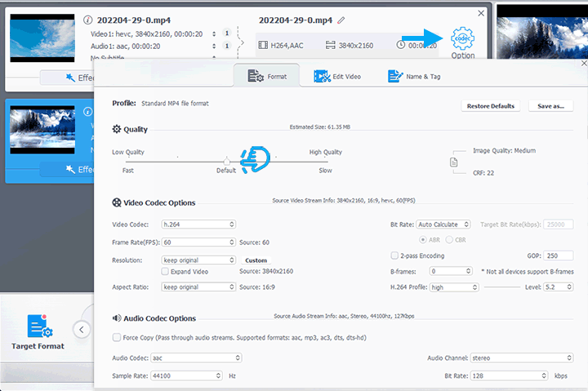Click the Video1 stream selector arrows
The height and width of the screenshot is (391, 588).
[214, 33]
